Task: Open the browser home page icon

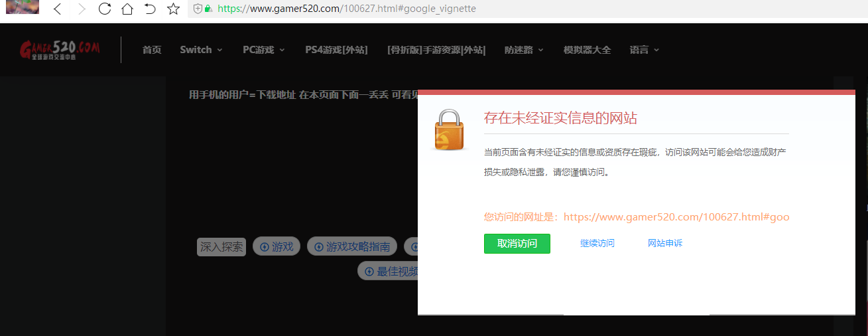Action: coord(127,9)
